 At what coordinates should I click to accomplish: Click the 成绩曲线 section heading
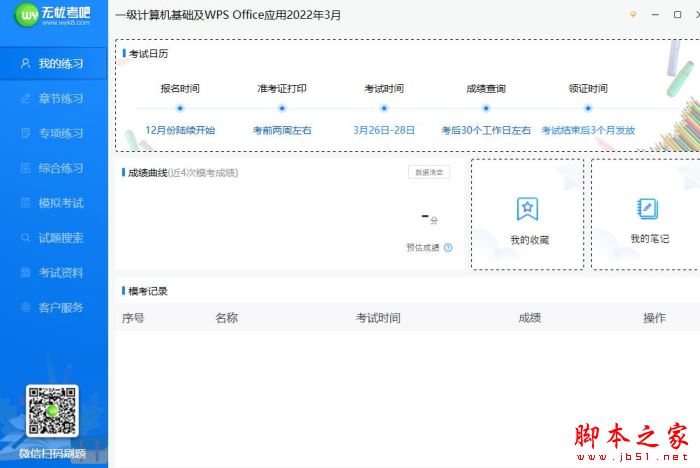click(x=147, y=173)
